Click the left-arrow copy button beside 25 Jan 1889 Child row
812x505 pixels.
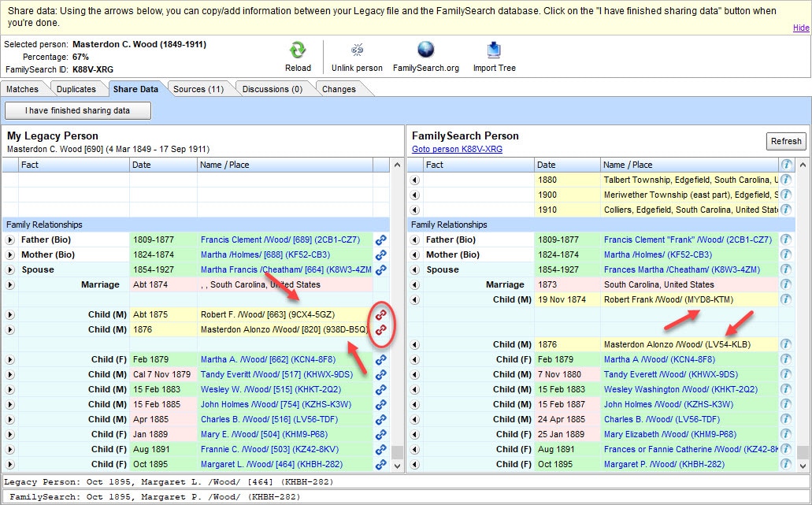[415, 435]
